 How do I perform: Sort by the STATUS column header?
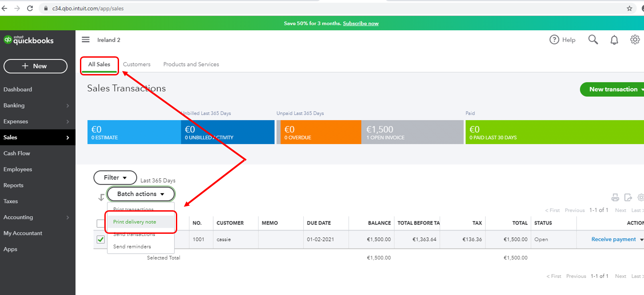pos(543,223)
